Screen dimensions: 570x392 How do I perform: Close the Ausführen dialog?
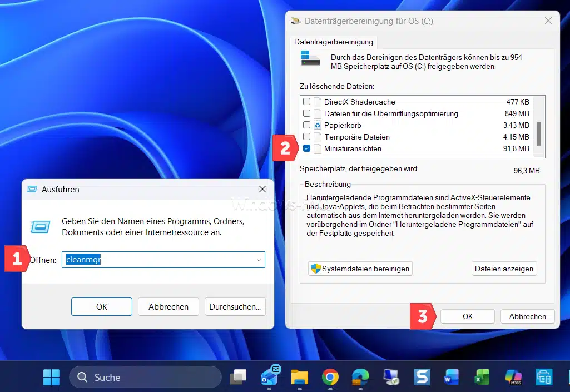click(x=262, y=189)
